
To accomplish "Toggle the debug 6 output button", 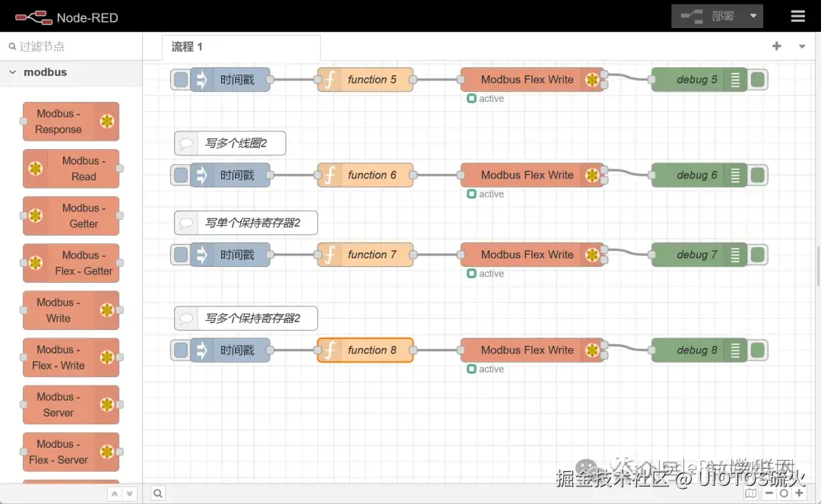I will pos(757,175).
